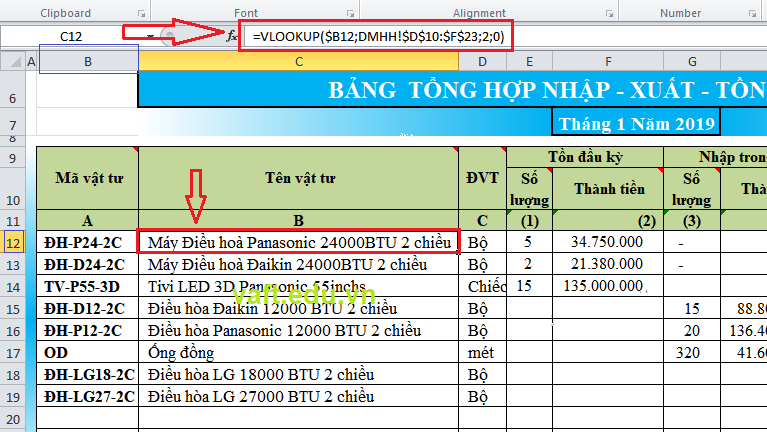Screen dimensions: 767x432
Task: Select row 15 header
Action: coord(13,309)
